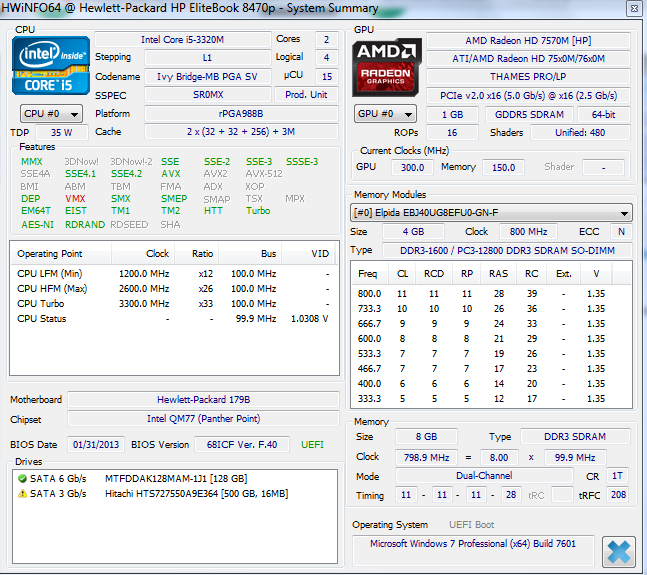Click the tRFC value 208
The width and height of the screenshot is (647, 575).
click(x=618, y=495)
